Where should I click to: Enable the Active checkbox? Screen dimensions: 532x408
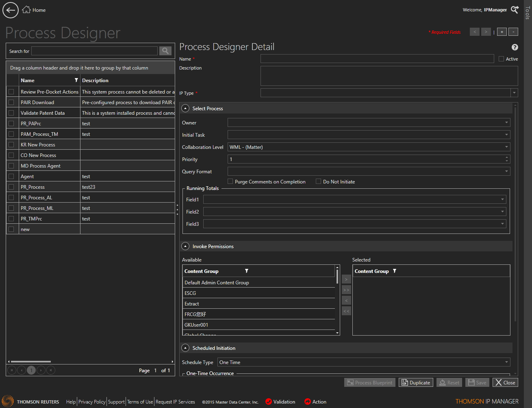(x=502, y=59)
